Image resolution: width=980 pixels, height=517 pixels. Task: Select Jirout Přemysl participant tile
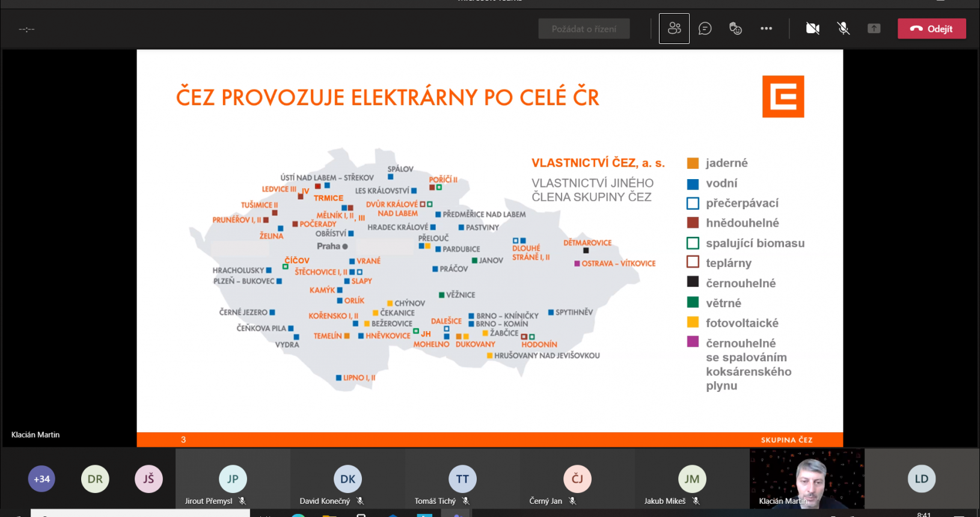tap(233, 479)
